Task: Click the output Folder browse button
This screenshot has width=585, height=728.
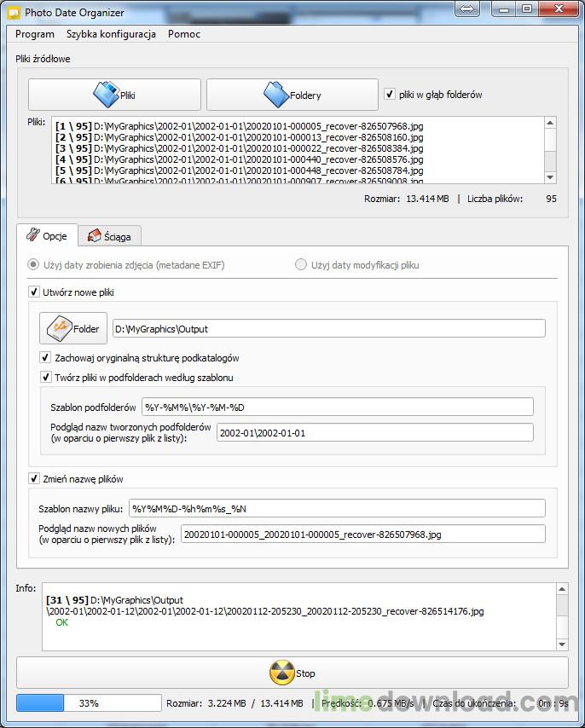Action: tap(73, 328)
